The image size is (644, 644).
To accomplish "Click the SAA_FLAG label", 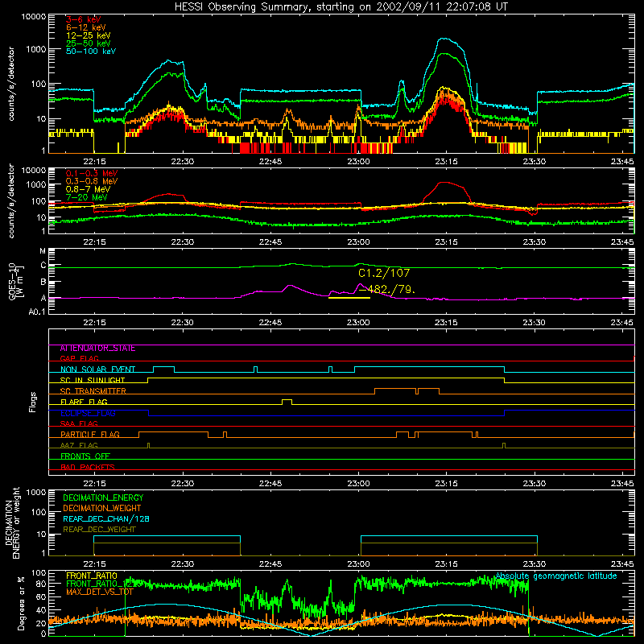I will point(79,423).
